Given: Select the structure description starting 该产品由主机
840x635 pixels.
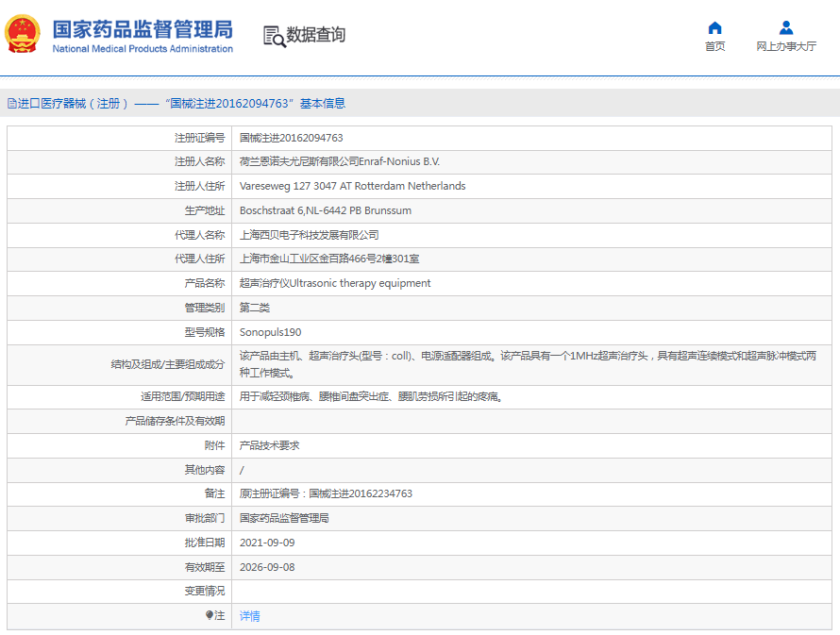Looking at the screenshot, I should pyautogui.click(x=528, y=364).
